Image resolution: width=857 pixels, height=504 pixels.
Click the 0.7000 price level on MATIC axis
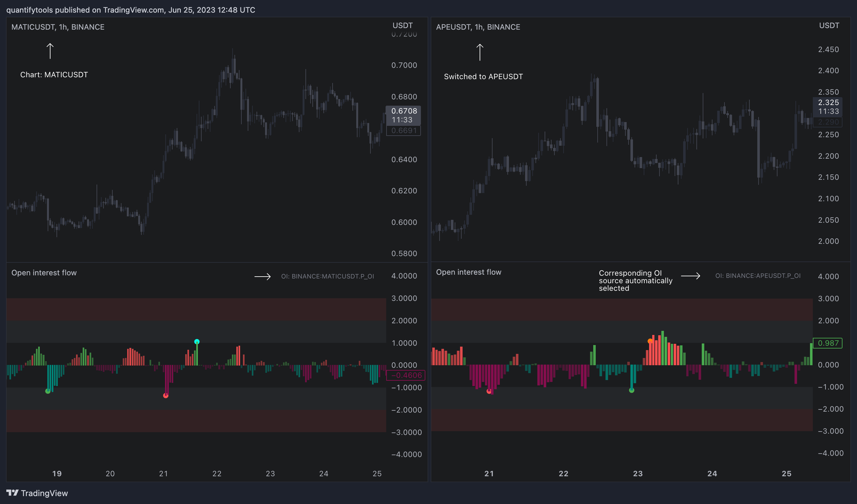404,65
